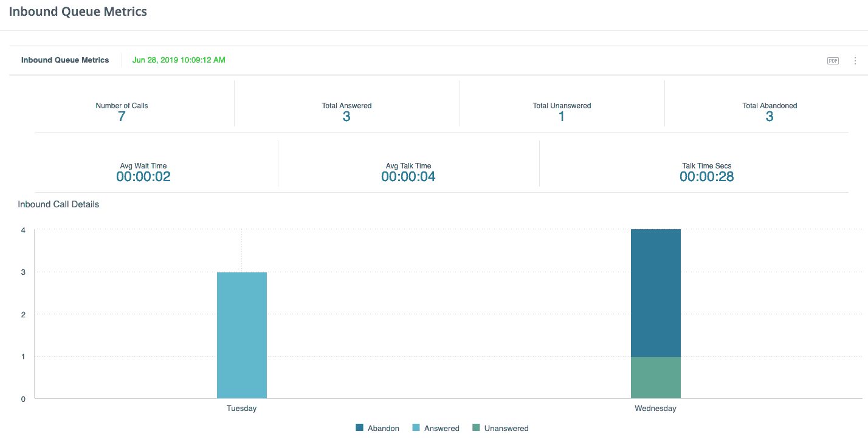Select Tuesday's Answered bar in the chart
The image size is (868, 442).
(x=242, y=335)
